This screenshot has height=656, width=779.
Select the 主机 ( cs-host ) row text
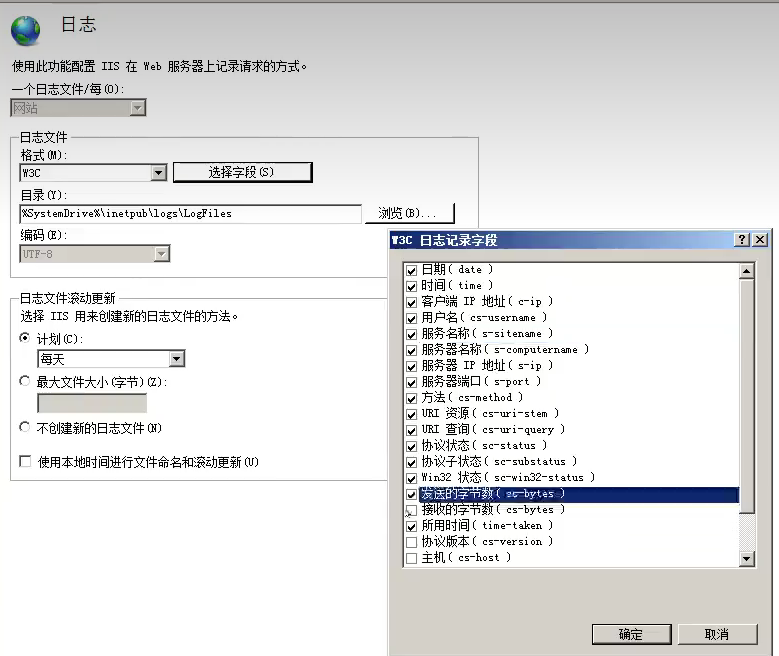(466, 558)
